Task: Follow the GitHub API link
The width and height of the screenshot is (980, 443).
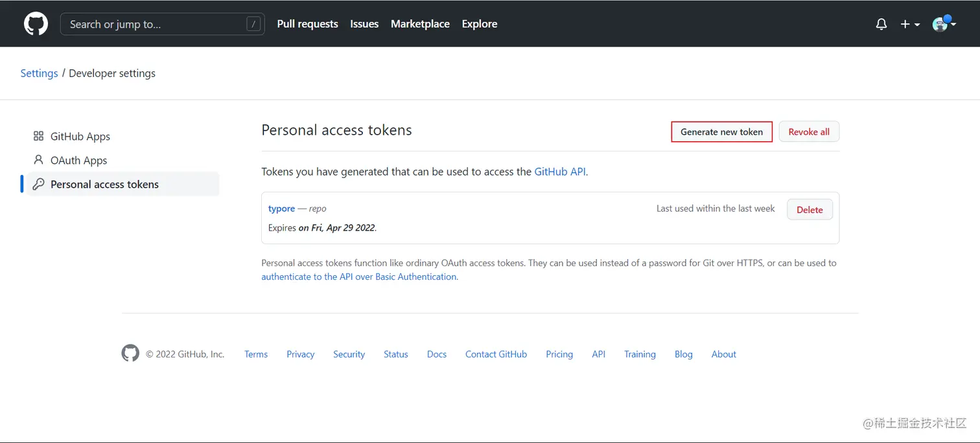Action: pyautogui.click(x=560, y=172)
